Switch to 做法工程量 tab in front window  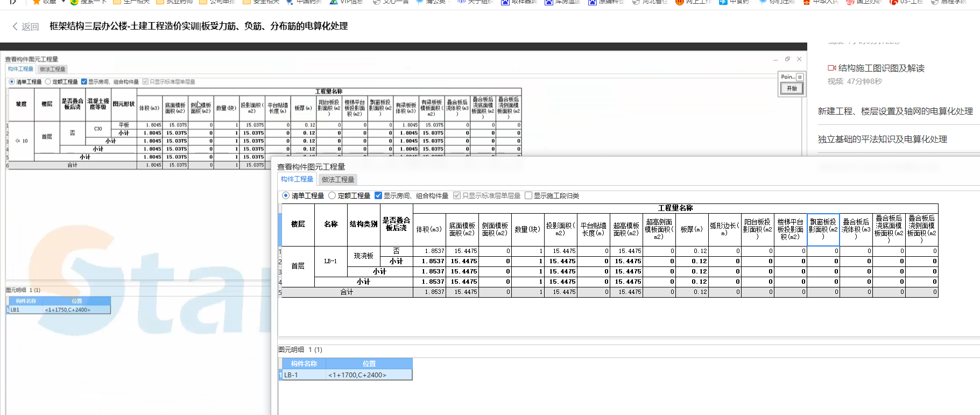click(x=338, y=179)
